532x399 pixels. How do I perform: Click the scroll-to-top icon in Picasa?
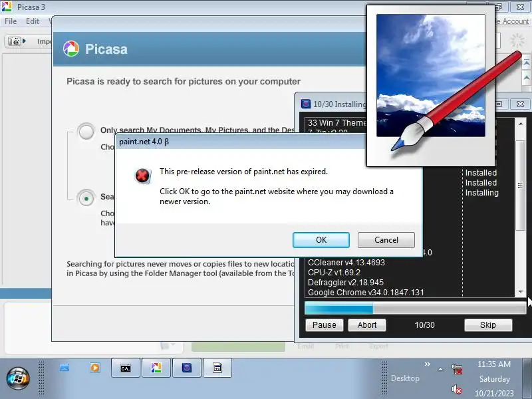coord(526,63)
